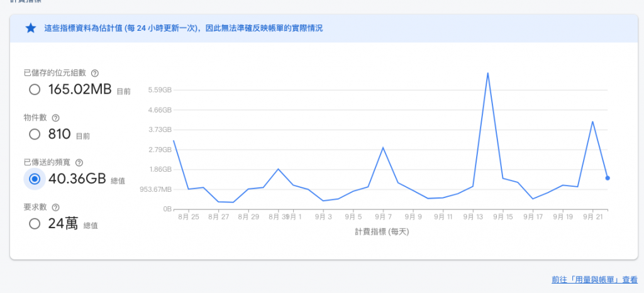
Task: Open help icon next to 已傳送的頻寬
Action: click(79, 163)
